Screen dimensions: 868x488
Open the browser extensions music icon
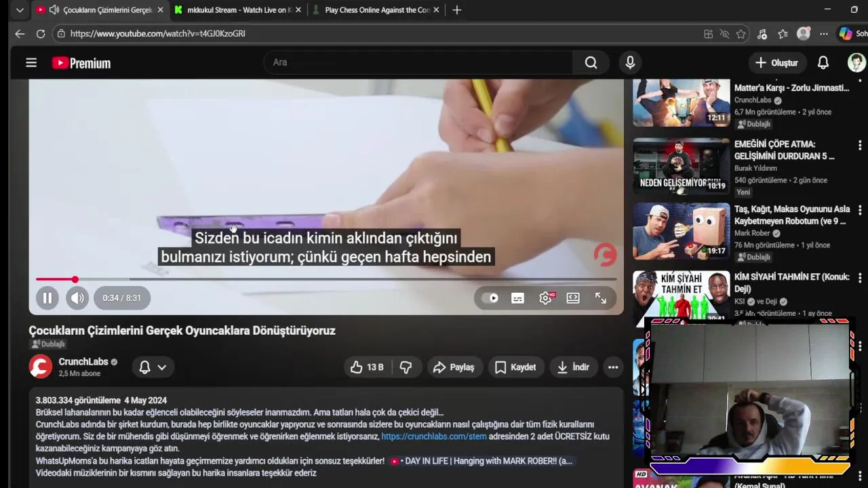762,34
